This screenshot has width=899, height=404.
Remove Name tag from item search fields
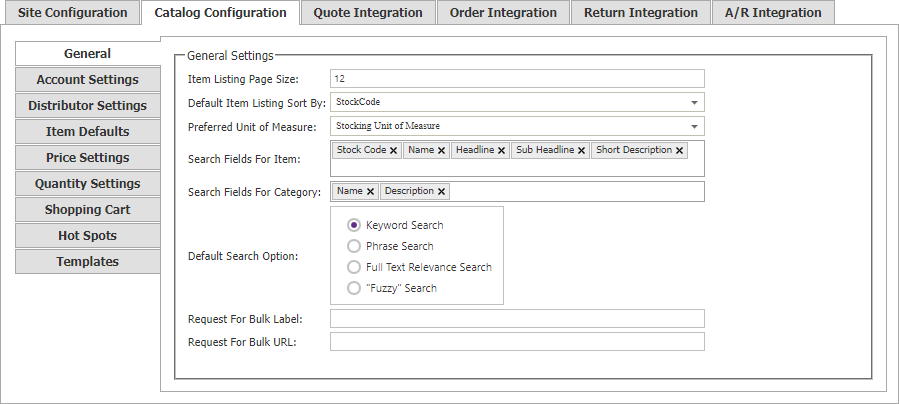[441, 150]
